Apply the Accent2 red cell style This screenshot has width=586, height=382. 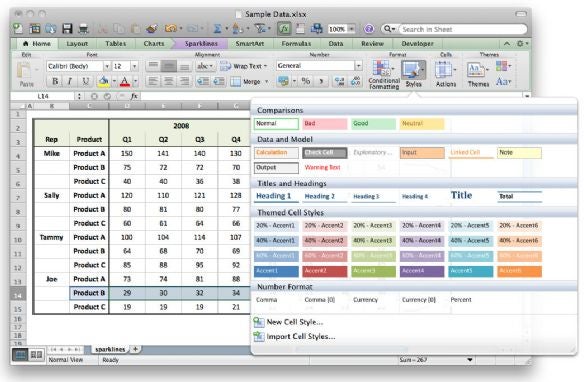click(324, 271)
